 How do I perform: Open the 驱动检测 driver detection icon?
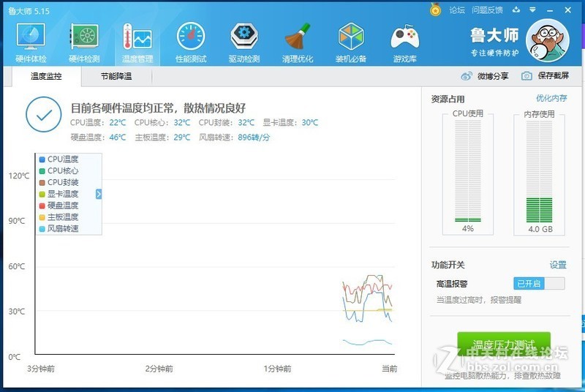tap(244, 37)
